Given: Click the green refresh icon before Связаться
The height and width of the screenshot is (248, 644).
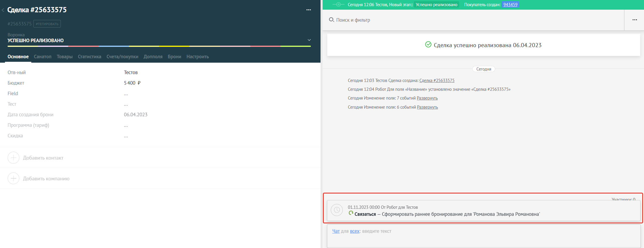Looking at the screenshot, I should pyautogui.click(x=351, y=213).
